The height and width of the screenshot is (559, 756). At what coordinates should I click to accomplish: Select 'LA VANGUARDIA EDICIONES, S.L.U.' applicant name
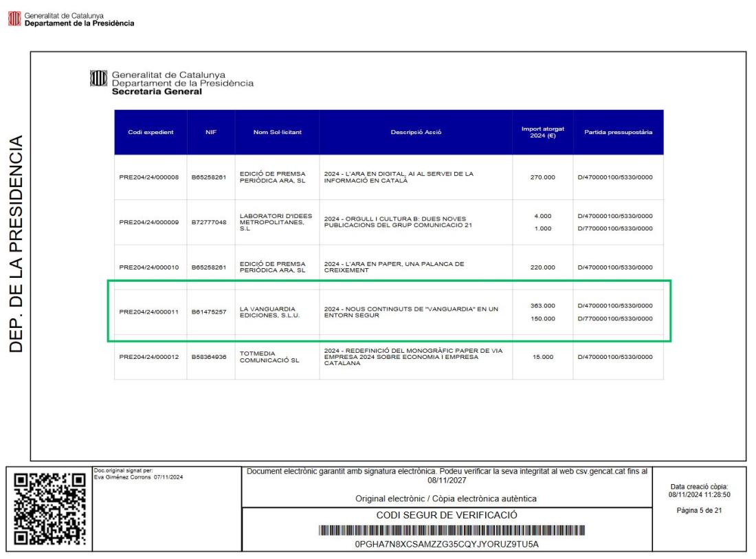[269, 312]
